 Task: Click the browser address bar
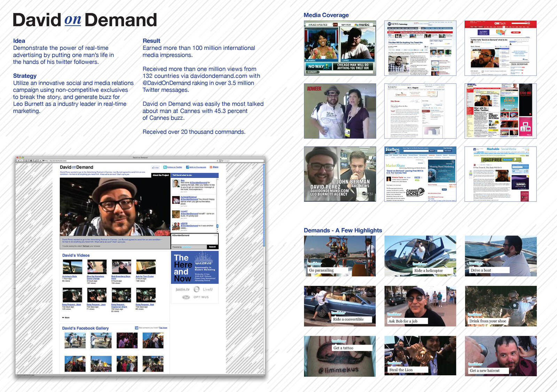point(131,160)
